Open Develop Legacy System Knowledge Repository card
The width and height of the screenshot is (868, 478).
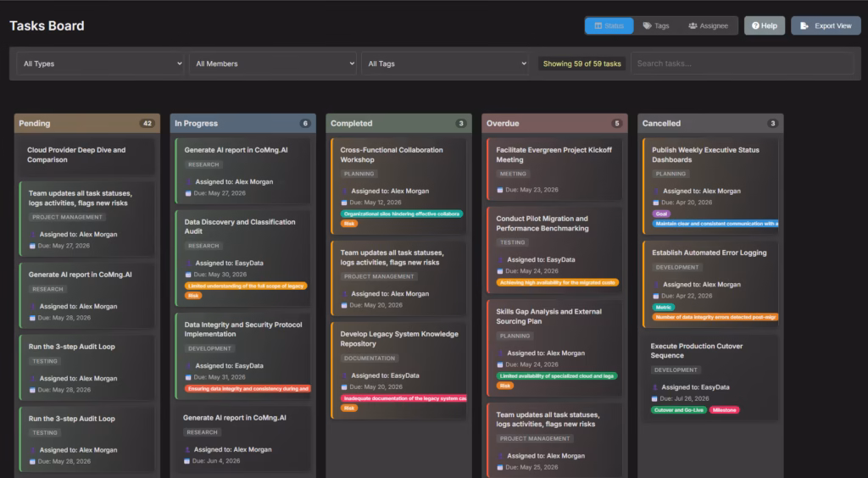(x=398, y=370)
